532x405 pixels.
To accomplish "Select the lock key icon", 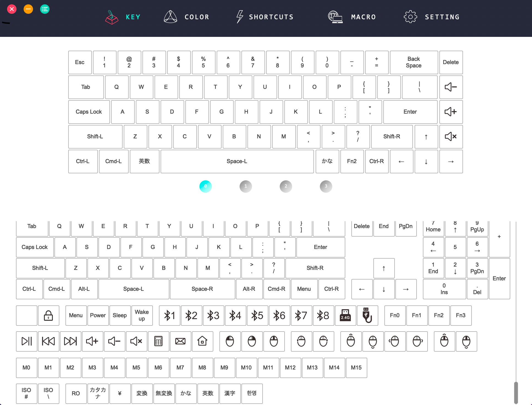I will click(48, 315).
